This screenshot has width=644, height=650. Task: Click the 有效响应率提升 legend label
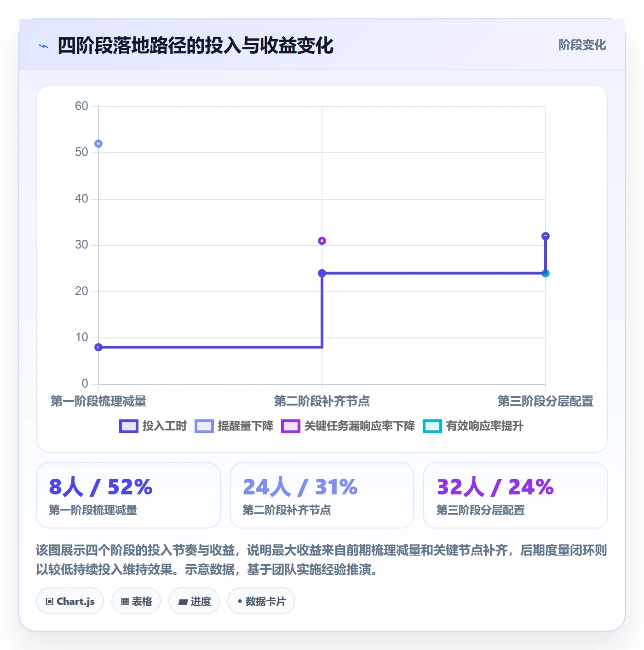(485, 426)
